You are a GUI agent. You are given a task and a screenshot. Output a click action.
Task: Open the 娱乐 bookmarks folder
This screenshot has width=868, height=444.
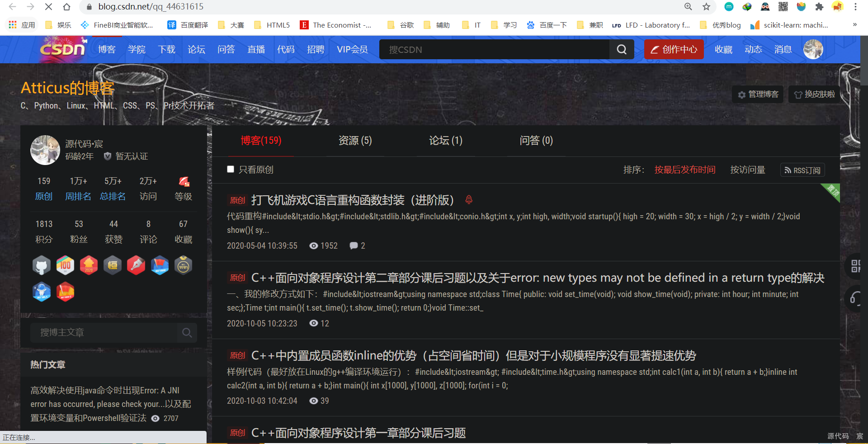[58, 25]
